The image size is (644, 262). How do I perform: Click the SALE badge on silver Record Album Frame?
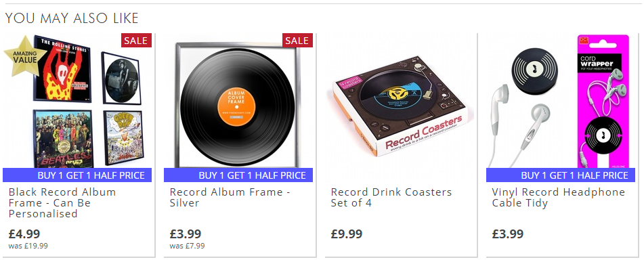pos(297,40)
